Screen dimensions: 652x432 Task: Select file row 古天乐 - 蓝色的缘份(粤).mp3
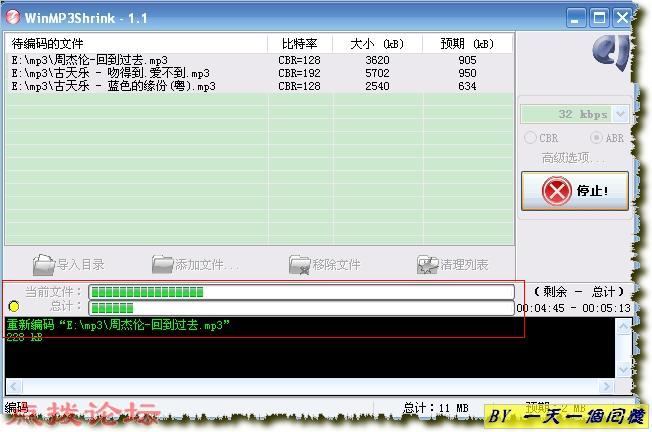259,86
